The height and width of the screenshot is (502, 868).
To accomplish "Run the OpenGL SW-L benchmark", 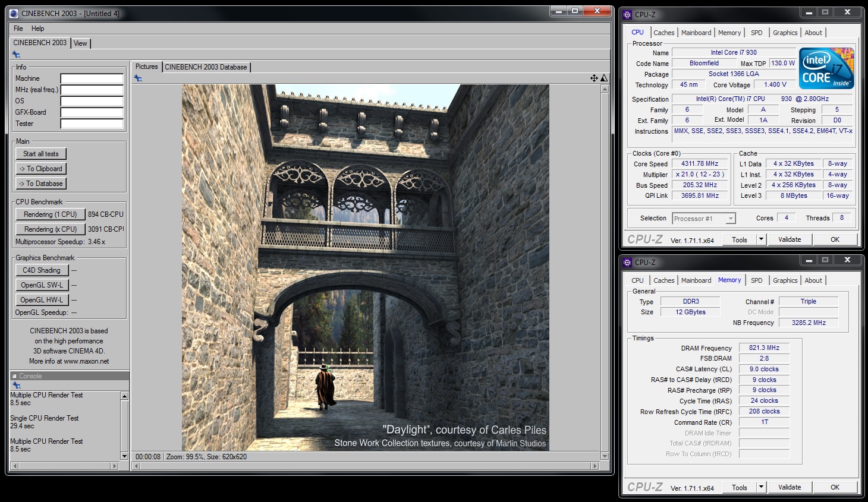I will [42, 285].
